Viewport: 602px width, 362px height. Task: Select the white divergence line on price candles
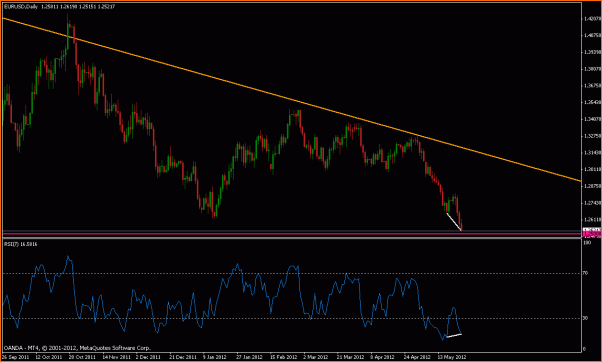click(454, 222)
